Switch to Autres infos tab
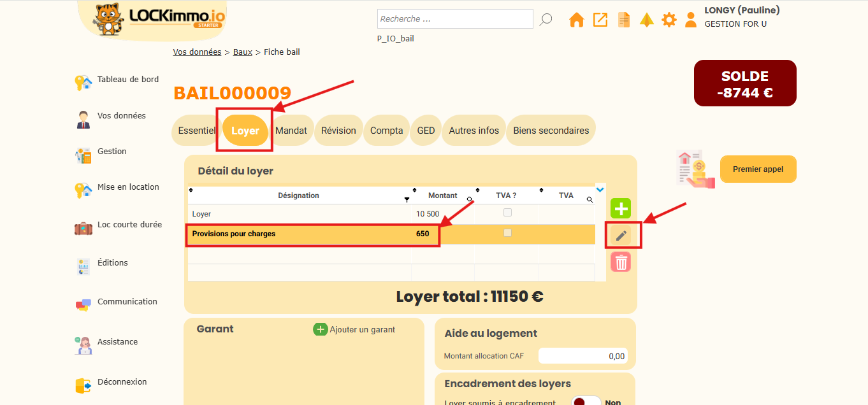The height and width of the screenshot is (405, 868). pyautogui.click(x=474, y=131)
